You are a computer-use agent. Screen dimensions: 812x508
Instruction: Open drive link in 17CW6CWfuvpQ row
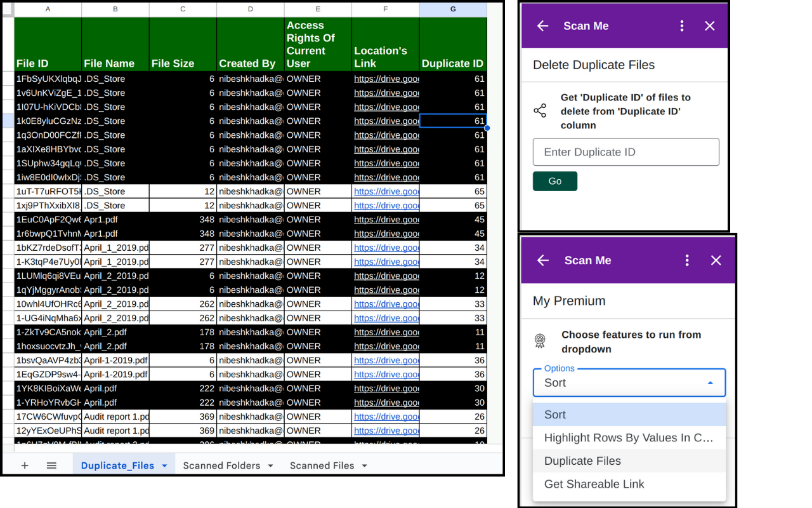386,417
